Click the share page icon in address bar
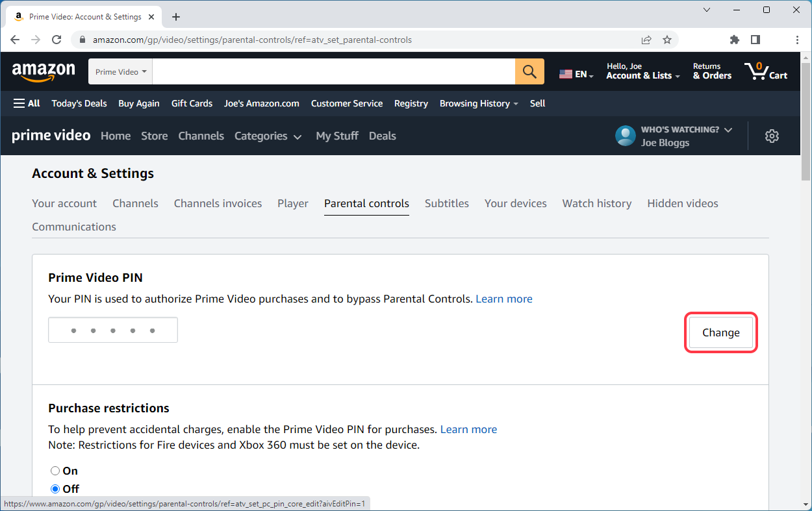This screenshot has height=511, width=812. pyautogui.click(x=646, y=40)
